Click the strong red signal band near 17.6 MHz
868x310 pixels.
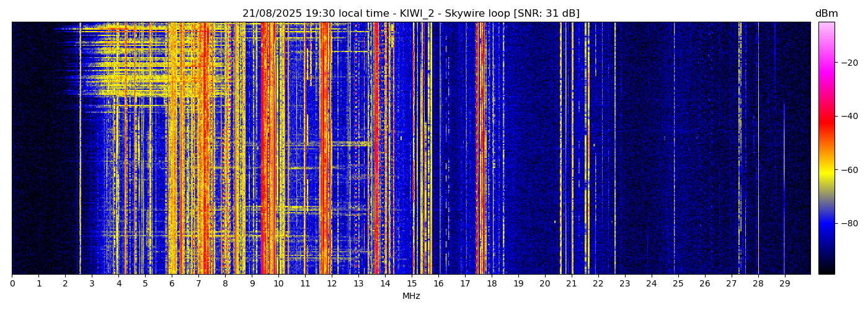[x=480, y=149]
